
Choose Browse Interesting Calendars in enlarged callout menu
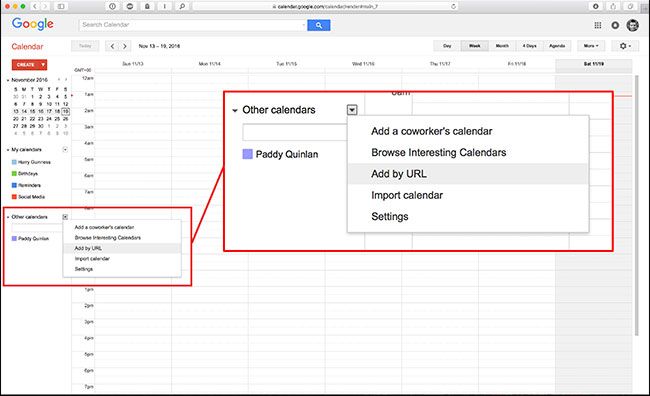(x=468, y=153)
